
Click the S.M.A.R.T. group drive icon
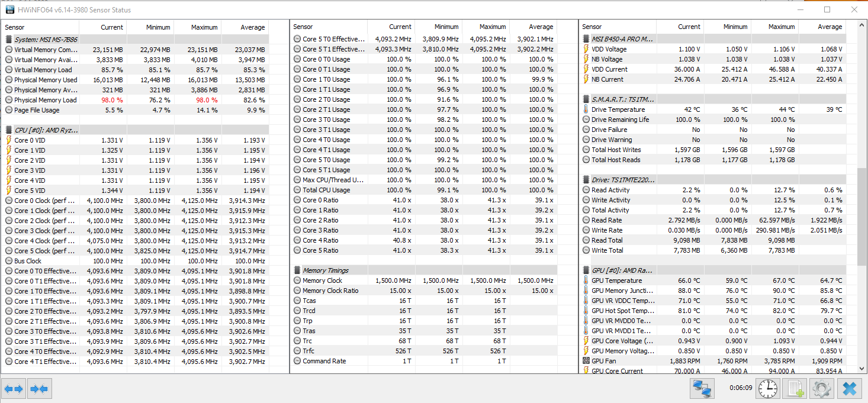click(586, 99)
